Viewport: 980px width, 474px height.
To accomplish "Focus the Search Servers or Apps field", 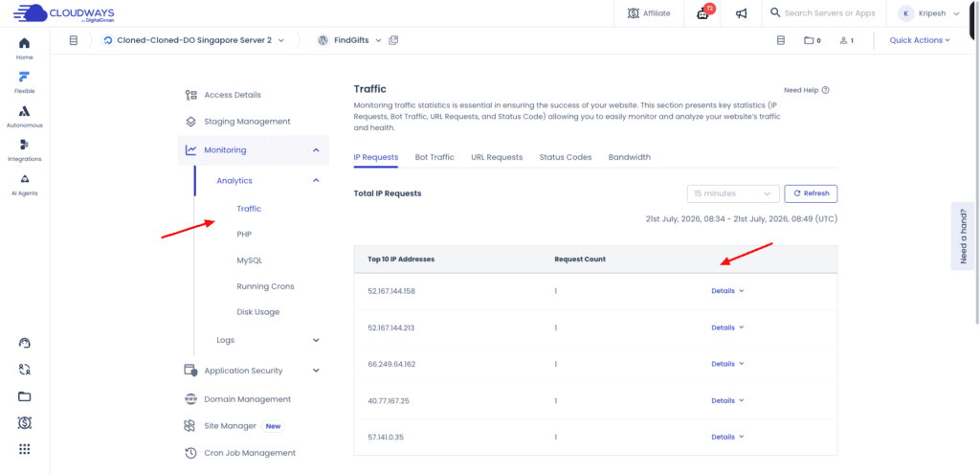I will [x=830, y=13].
